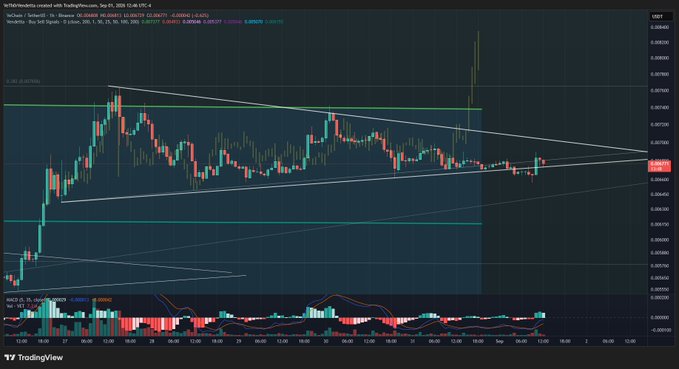Select the descending upper white trendline
The image size is (679, 369).
click(378, 120)
